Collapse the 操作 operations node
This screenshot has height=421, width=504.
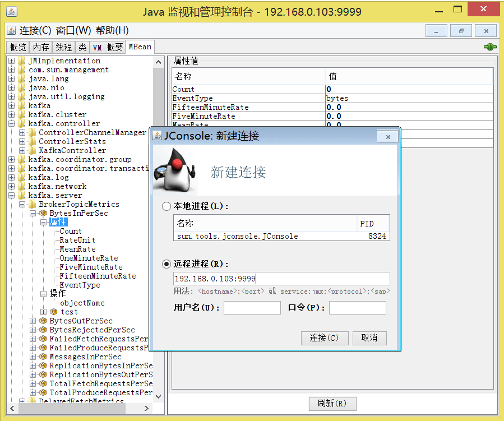[x=43, y=294]
